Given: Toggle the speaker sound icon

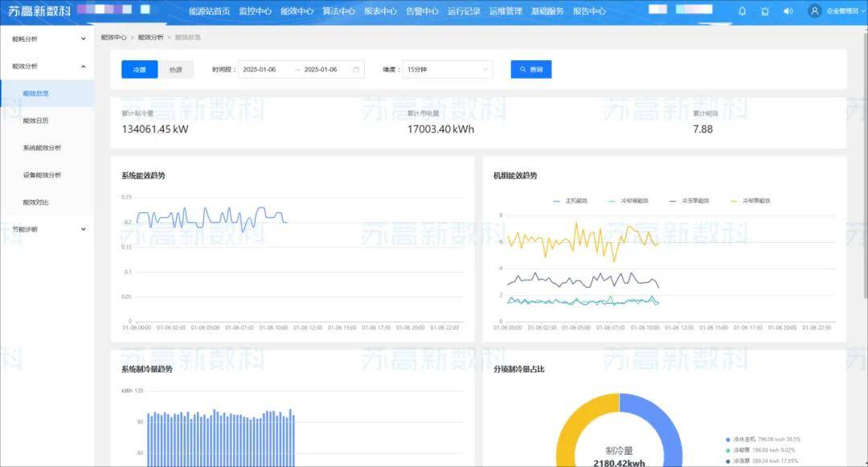Looking at the screenshot, I should click(x=788, y=11).
